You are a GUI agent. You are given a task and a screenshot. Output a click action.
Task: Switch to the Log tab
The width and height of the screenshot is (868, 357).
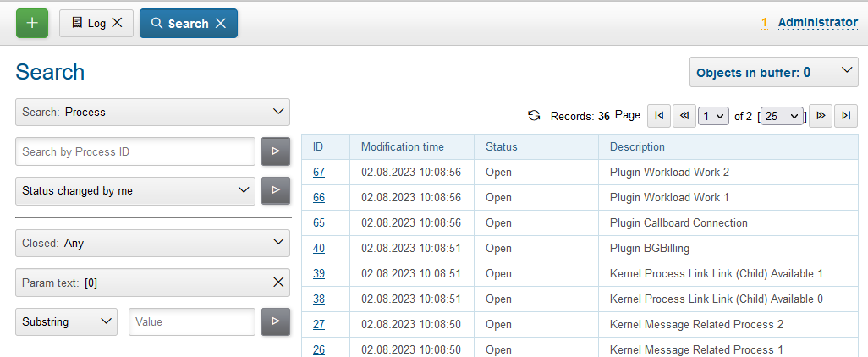coord(87,24)
